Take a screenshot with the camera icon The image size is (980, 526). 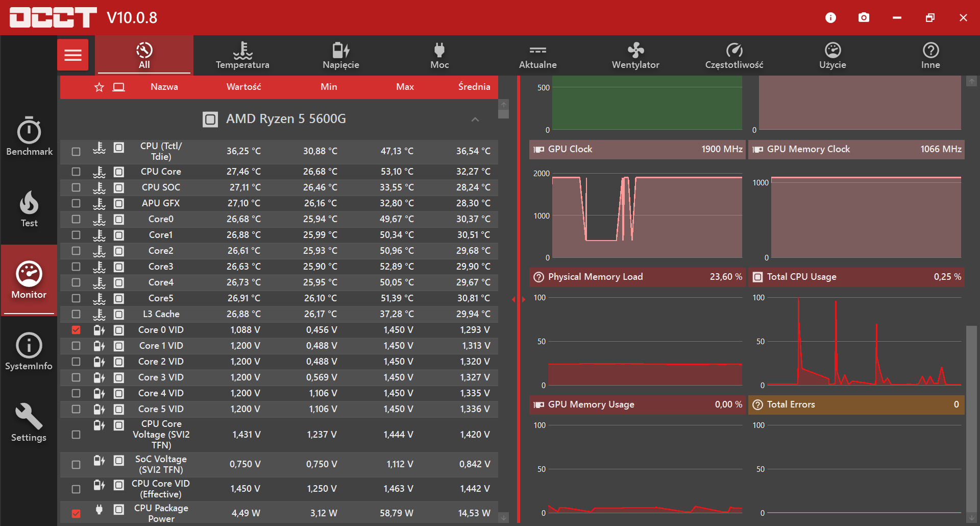point(864,17)
